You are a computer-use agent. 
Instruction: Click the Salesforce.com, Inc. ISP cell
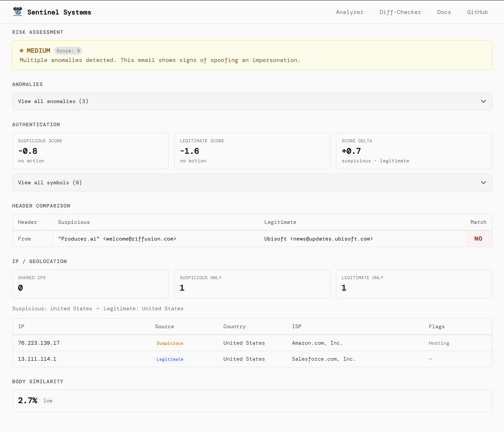(x=324, y=359)
